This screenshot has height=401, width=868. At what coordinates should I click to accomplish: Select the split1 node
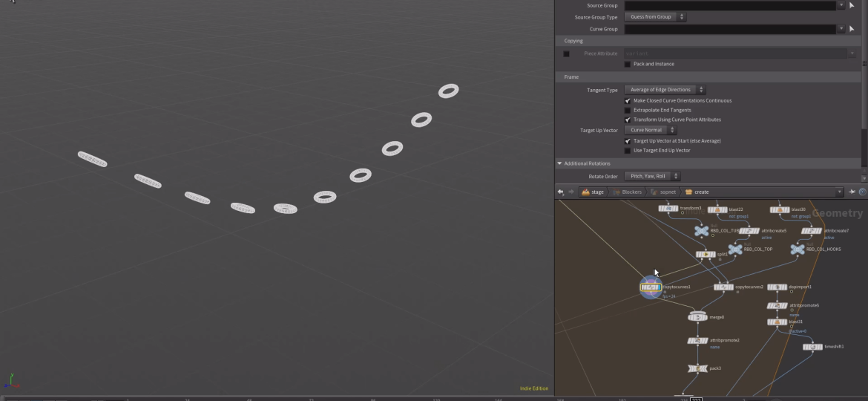click(x=705, y=254)
